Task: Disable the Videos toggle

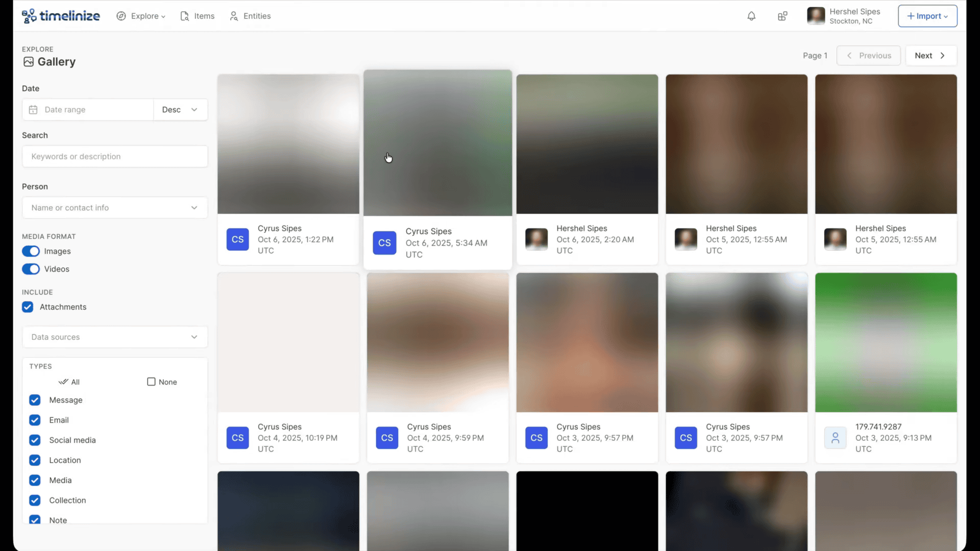Action: pyautogui.click(x=31, y=269)
